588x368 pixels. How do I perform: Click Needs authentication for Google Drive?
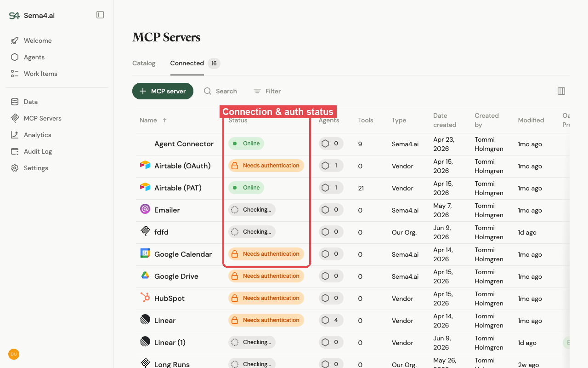[266, 276]
